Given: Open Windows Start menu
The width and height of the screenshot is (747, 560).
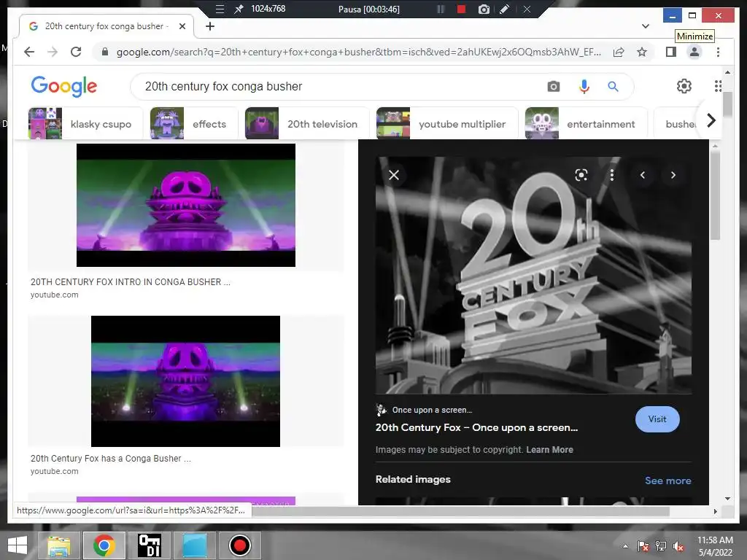Looking at the screenshot, I should [x=18, y=545].
